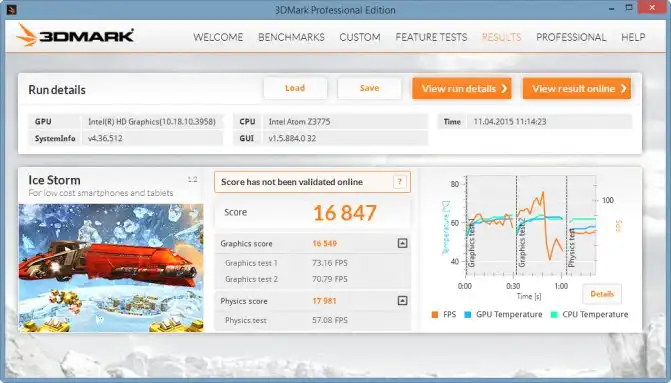
Task: Click the overall score 16 847
Action: click(345, 213)
